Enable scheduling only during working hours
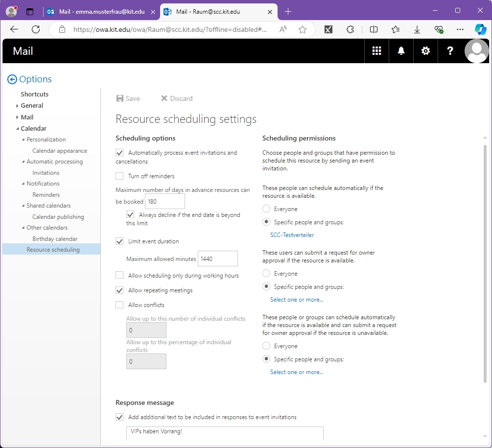The width and height of the screenshot is (492, 448). coord(119,276)
